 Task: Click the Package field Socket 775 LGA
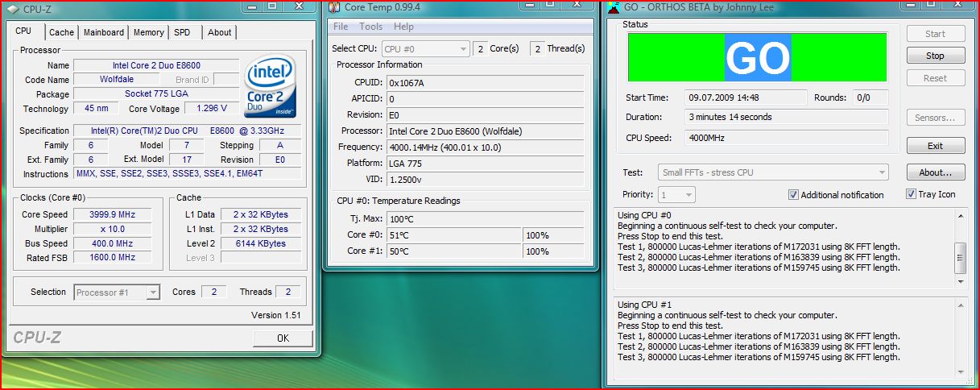click(x=156, y=94)
